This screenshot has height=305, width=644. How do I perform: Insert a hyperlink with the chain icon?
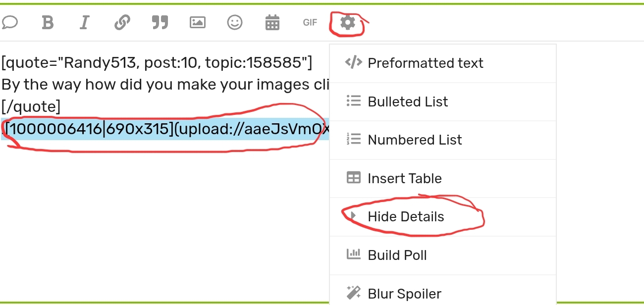click(x=122, y=22)
